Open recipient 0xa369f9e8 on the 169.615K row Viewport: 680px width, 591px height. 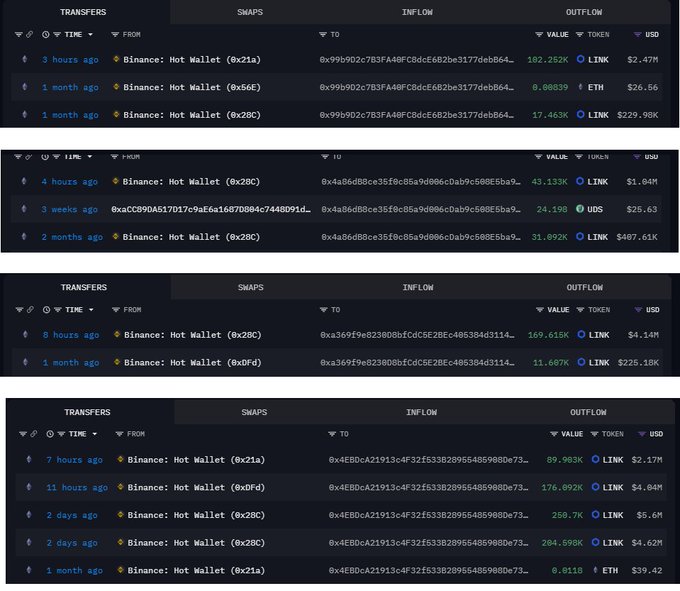tap(417, 335)
